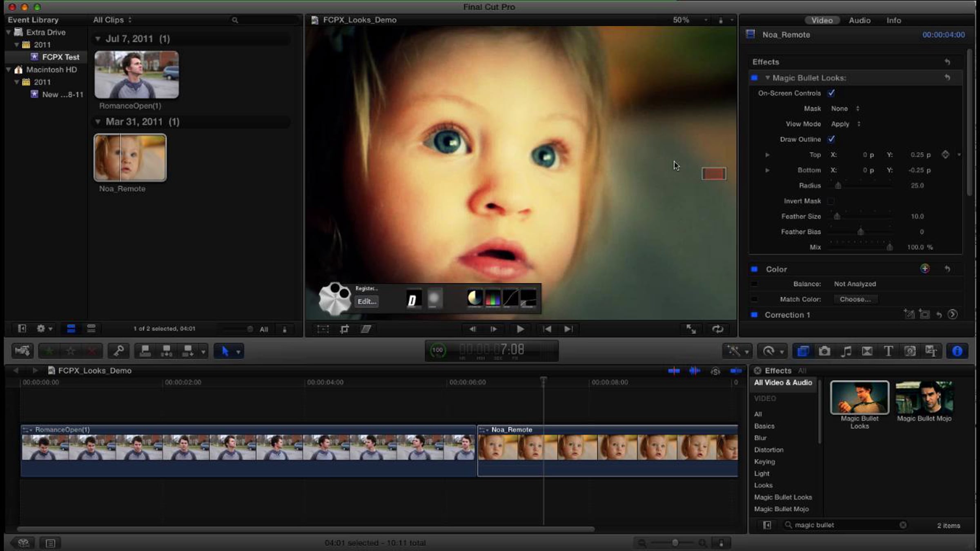Enable the Invert Mask checkbox

[831, 201]
